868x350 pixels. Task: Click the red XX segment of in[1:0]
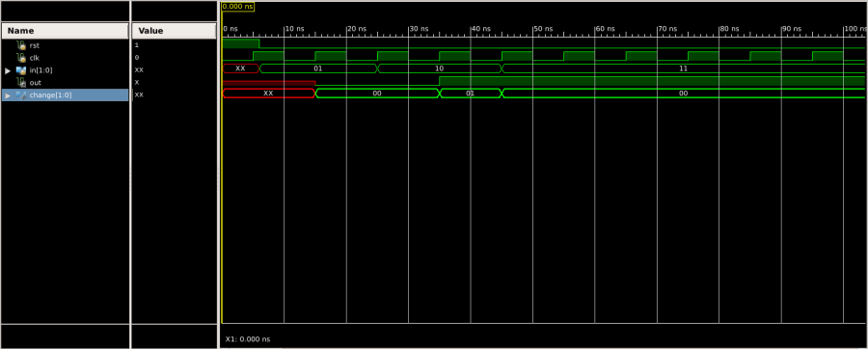pyautogui.click(x=241, y=68)
